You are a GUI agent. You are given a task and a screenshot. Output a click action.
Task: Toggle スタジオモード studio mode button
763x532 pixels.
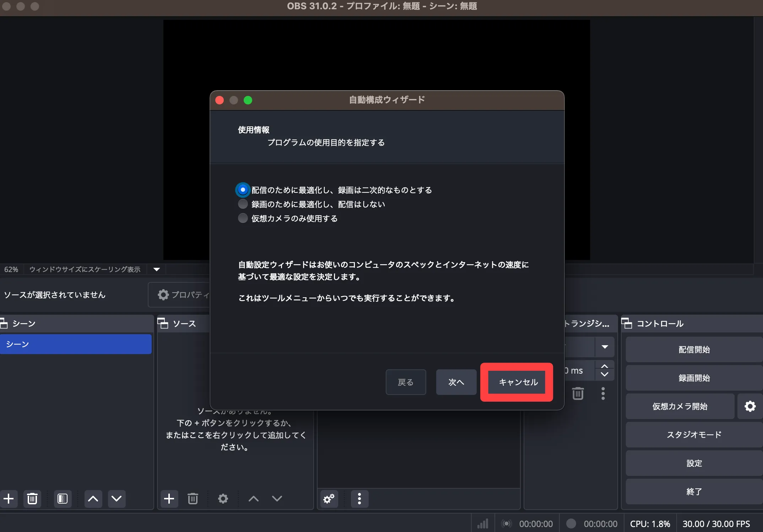pos(694,435)
